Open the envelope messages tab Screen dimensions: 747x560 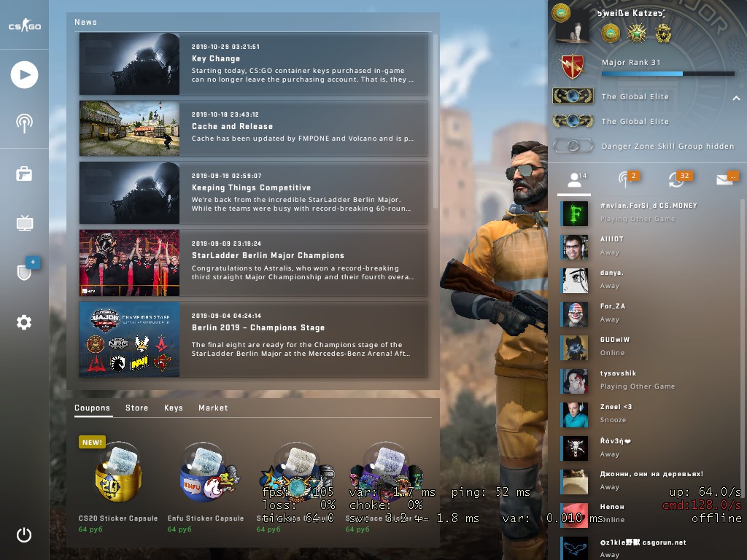pos(727,178)
